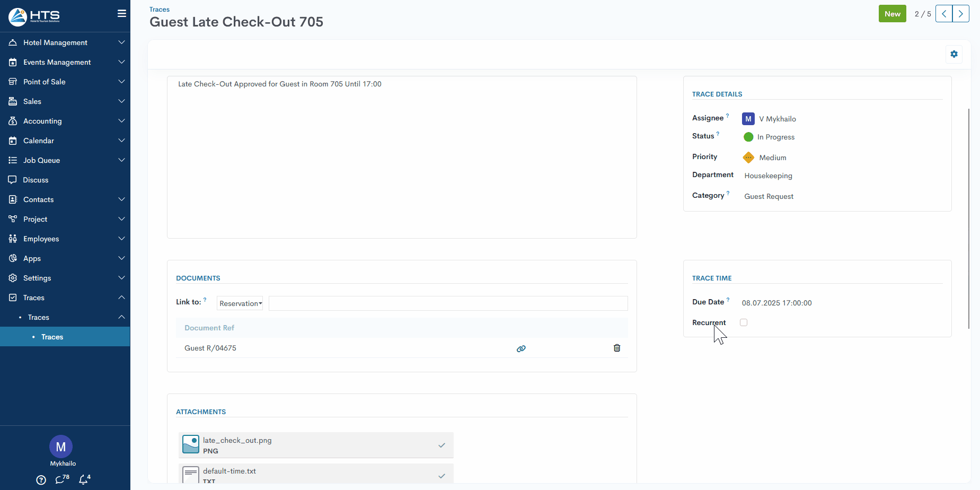This screenshot has width=980, height=490.
Task: Open the Discuss menu item
Action: (x=36, y=180)
